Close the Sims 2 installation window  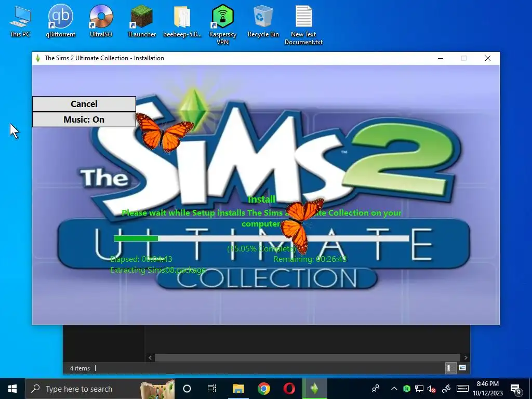click(487, 58)
